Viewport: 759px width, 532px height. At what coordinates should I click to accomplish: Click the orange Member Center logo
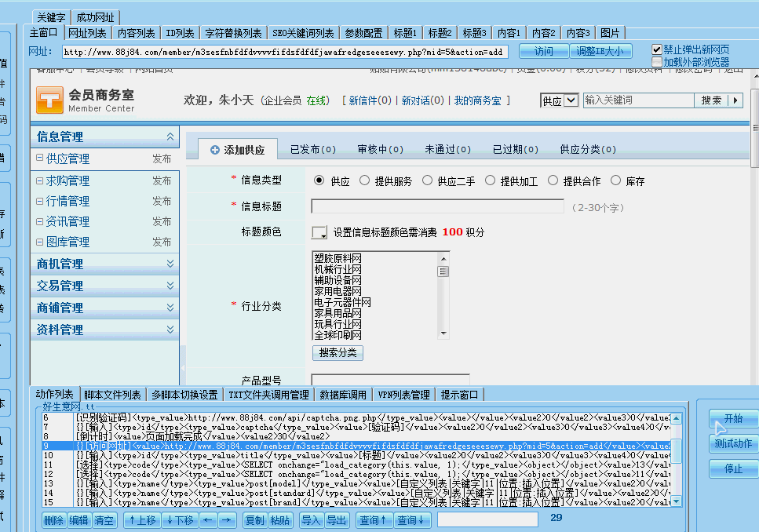(50, 100)
